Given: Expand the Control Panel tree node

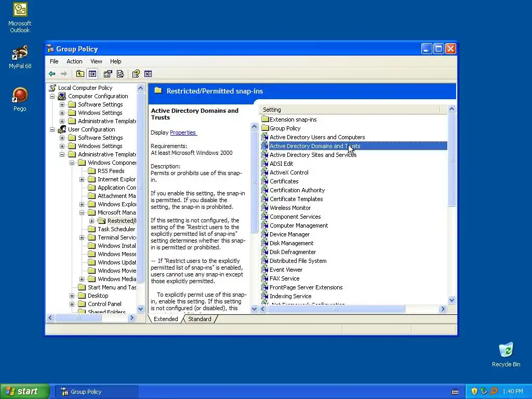Looking at the screenshot, I should pyautogui.click(x=72, y=304).
